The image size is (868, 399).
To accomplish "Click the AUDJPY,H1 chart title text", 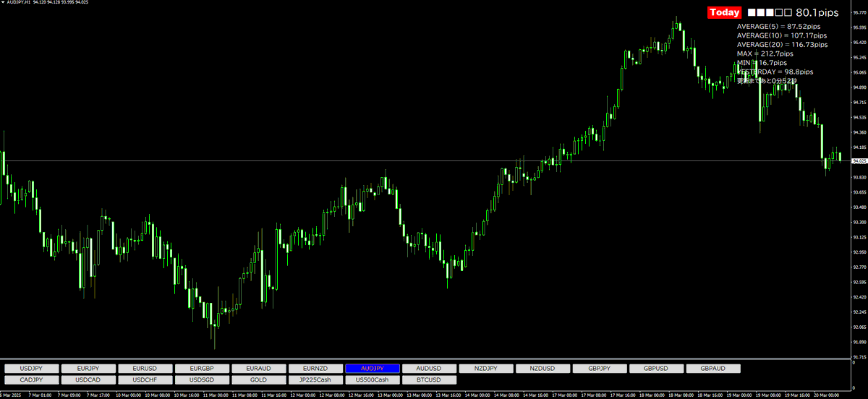I will [20, 2].
